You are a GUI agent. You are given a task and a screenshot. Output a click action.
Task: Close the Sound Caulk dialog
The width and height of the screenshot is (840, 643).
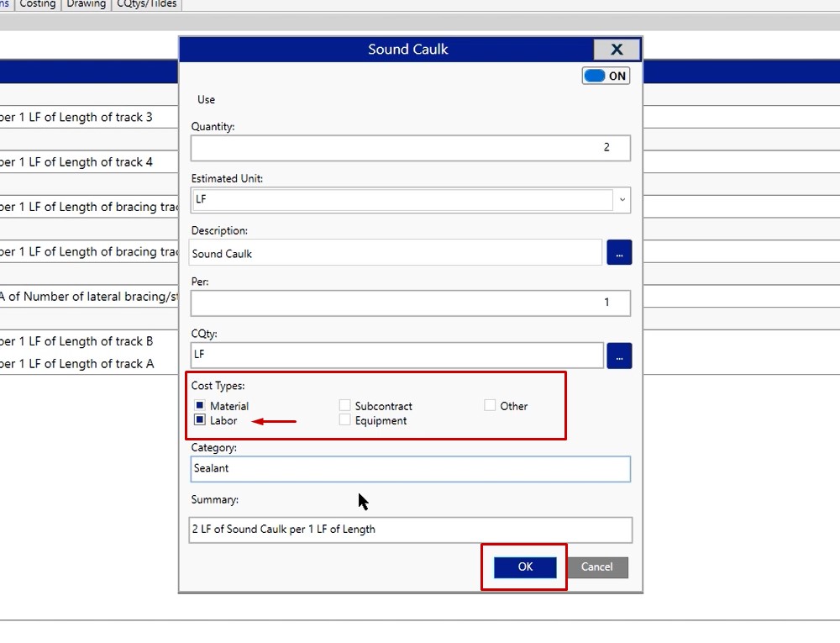(x=617, y=50)
